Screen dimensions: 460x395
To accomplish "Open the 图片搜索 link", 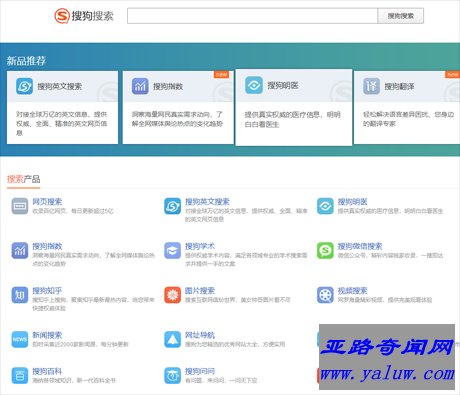I will [x=200, y=291].
